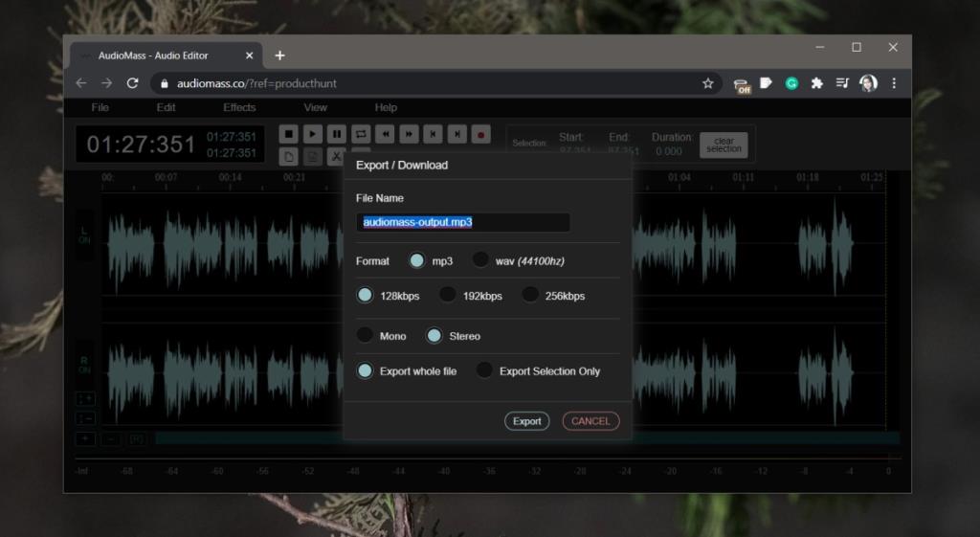Open the Chrome Extensions puzzle icon

[x=816, y=83]
